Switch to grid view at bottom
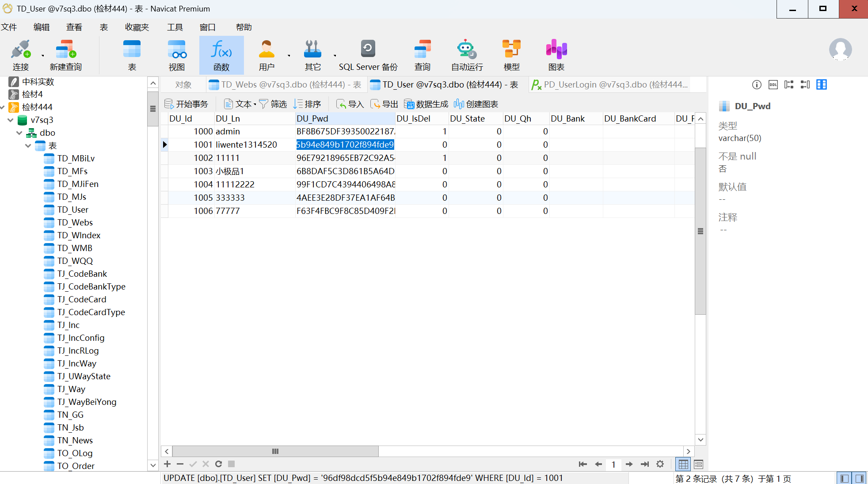 683,464
